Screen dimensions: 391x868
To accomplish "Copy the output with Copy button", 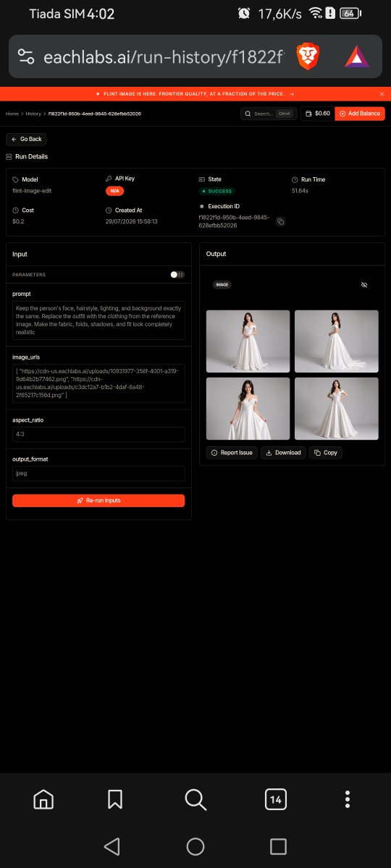I will click(x=326, y=453).
